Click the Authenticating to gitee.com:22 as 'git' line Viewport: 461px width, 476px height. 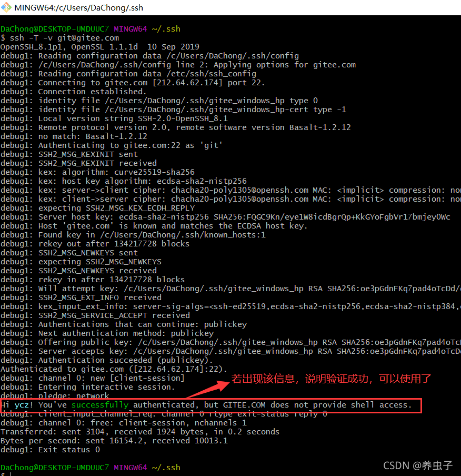pos(112,145)
